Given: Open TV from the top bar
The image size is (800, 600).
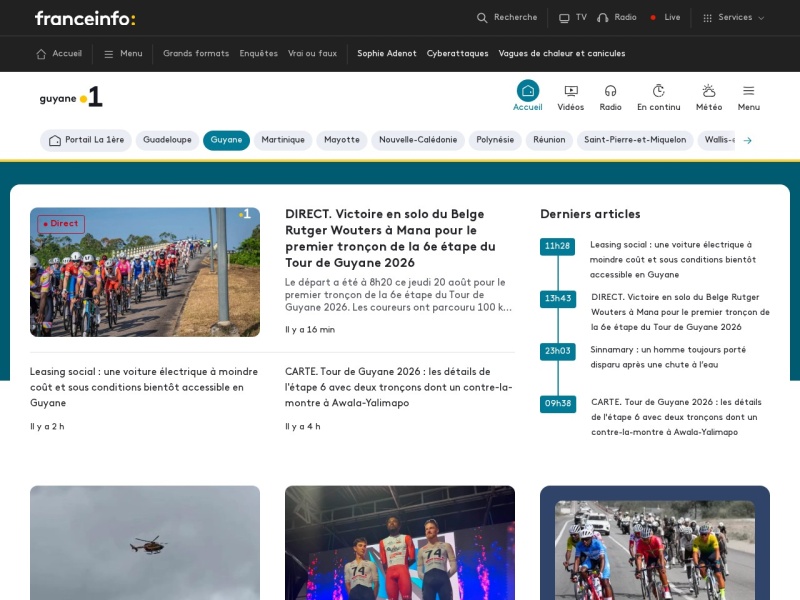Looking at the screenshot, I should 572,18.
